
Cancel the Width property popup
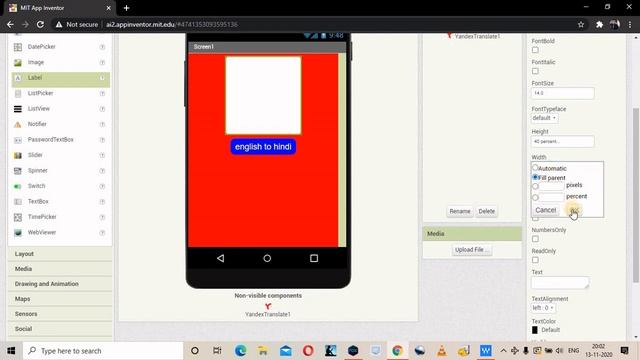pos(546,210)
